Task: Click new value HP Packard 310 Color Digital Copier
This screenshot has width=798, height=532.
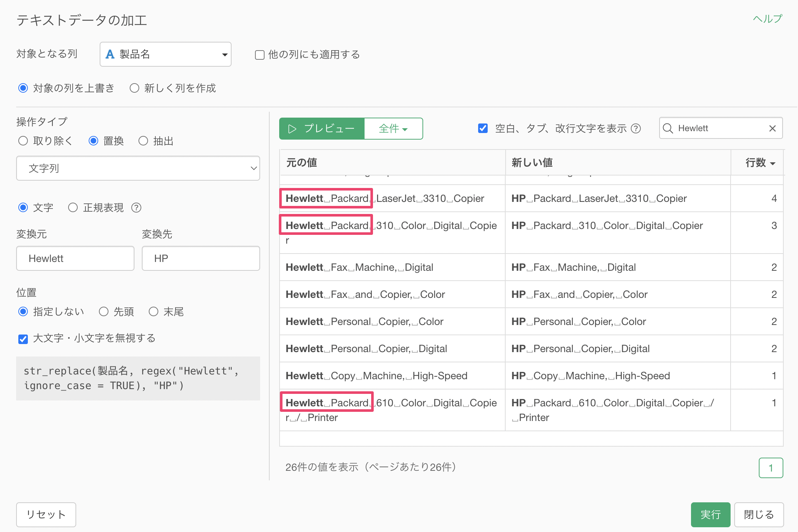Action: (607, 225)
